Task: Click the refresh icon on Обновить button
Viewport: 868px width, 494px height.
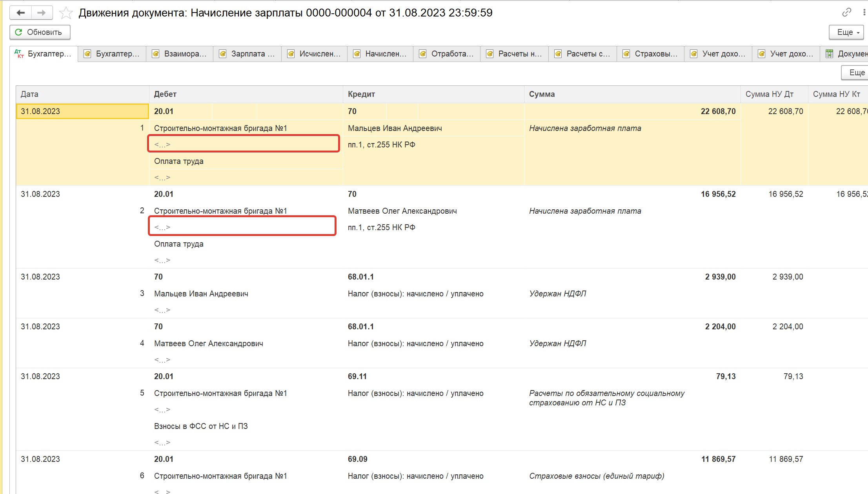Action: pyautogui.click(x=18, y=32)
